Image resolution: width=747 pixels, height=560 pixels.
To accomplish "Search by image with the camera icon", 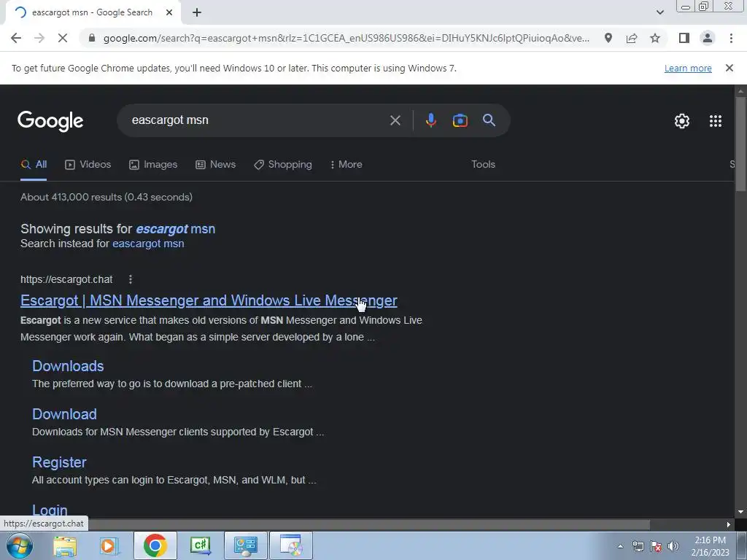I will [x=460, y=120].
